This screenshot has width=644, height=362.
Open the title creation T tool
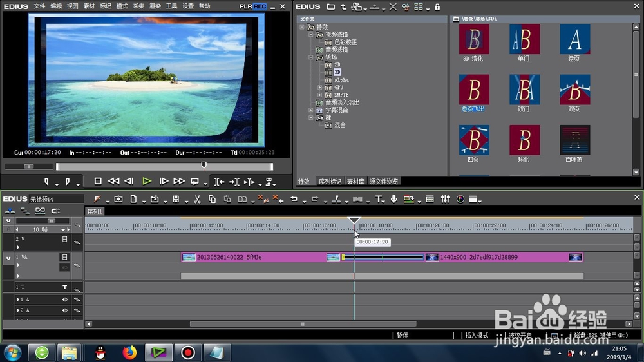[x=378, y=199]
